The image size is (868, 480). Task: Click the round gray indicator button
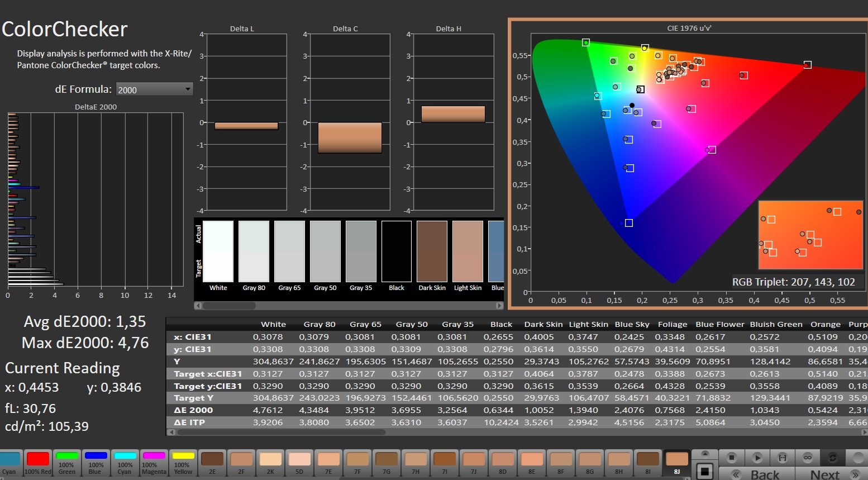857,458
